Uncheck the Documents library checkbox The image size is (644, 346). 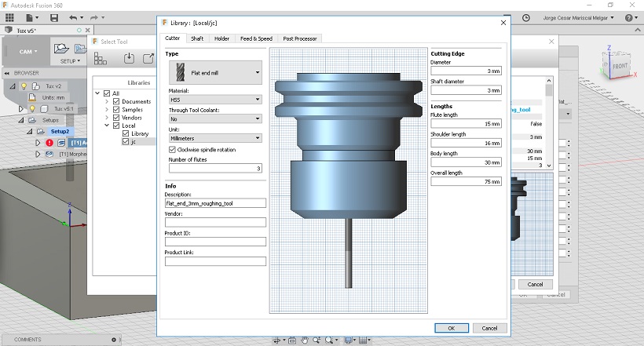[x=116, y=101]
